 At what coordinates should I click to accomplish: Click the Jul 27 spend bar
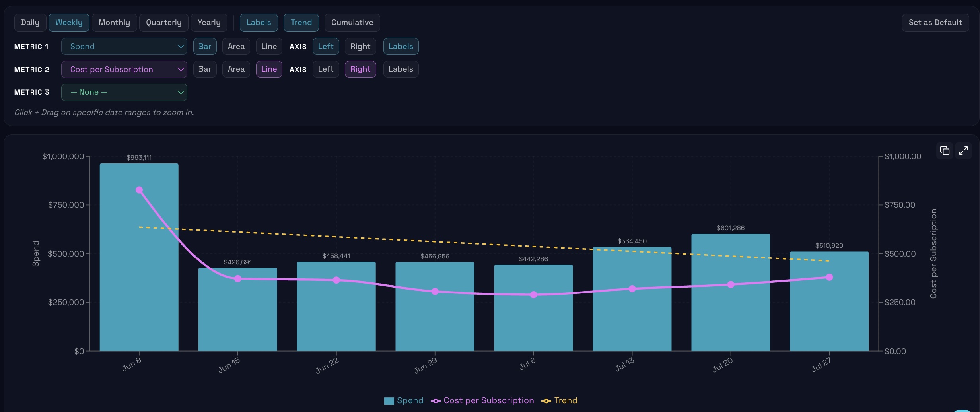click(x=829, y=301)
